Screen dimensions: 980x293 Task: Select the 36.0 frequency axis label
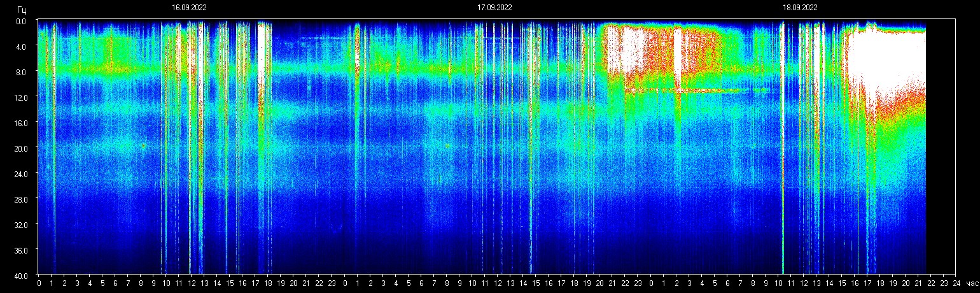click(20, 250)
